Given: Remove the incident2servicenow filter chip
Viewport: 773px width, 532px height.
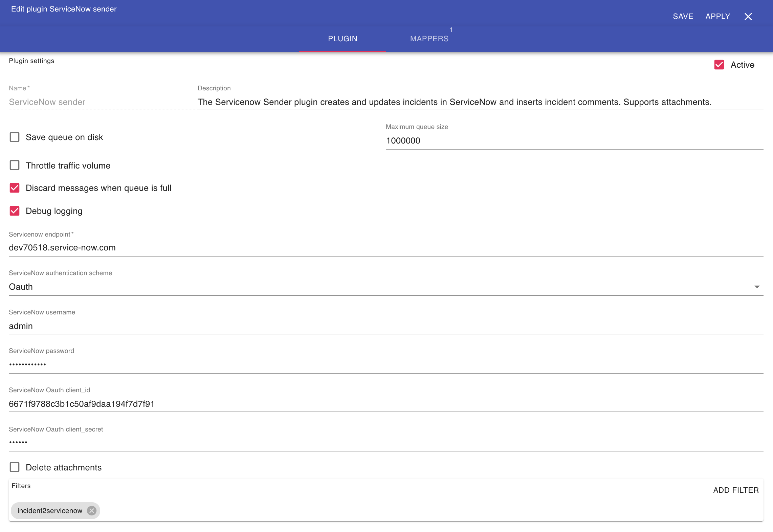Looking at the screenshot, I should click(x=92, y=510).
